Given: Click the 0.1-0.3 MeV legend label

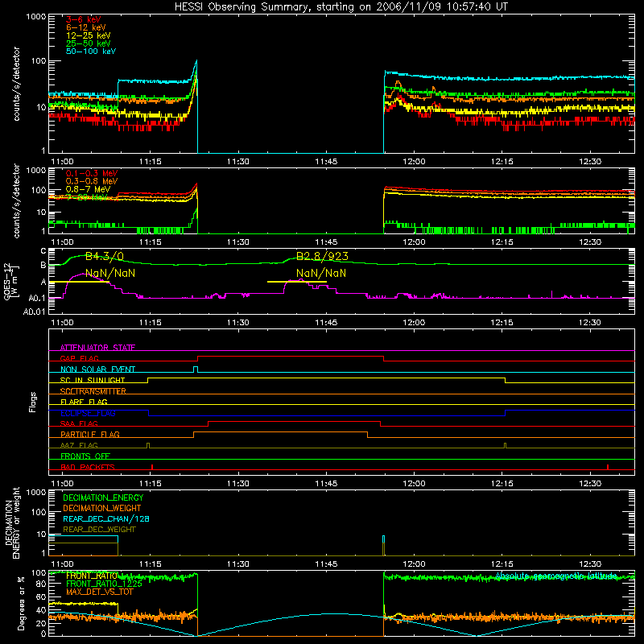Looking at the screenshot, I should 92,173.
